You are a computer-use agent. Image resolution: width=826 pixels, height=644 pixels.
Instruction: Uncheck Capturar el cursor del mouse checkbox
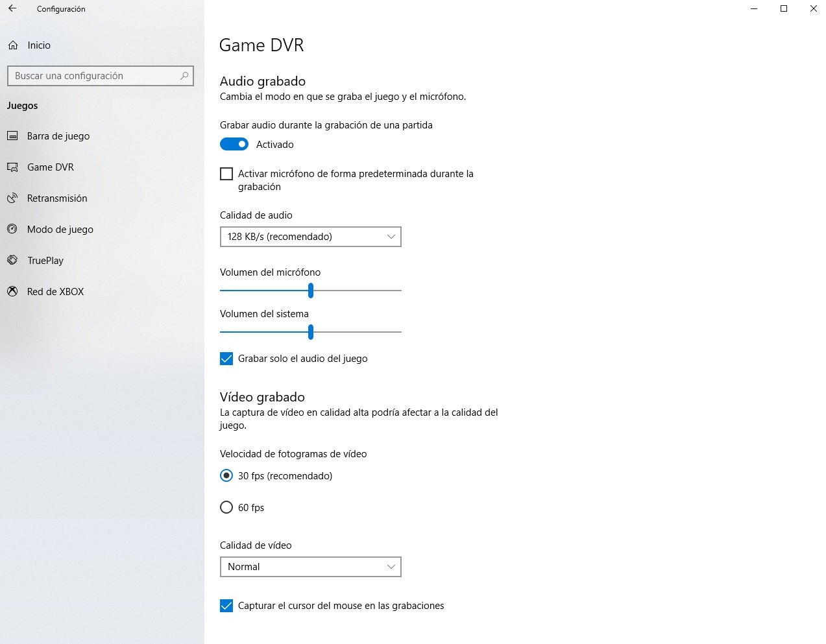pos(226,606)
